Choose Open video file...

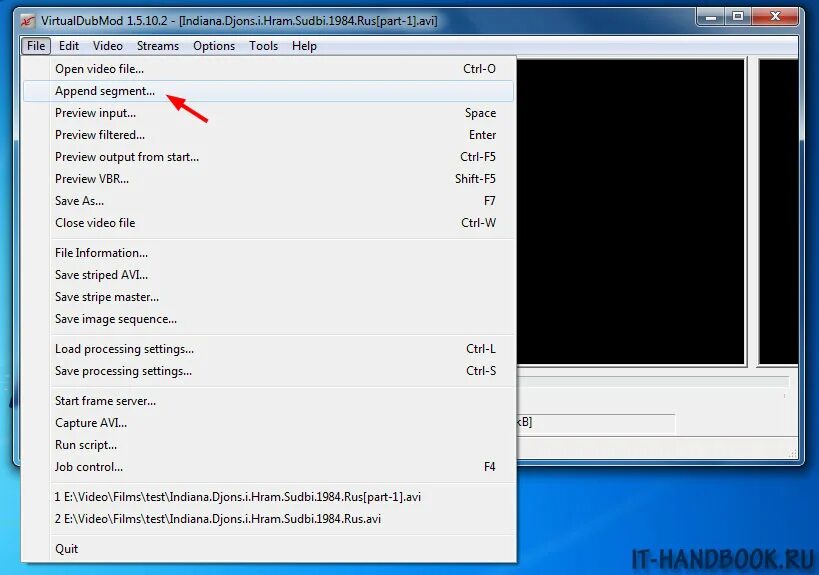coord(268,69)
